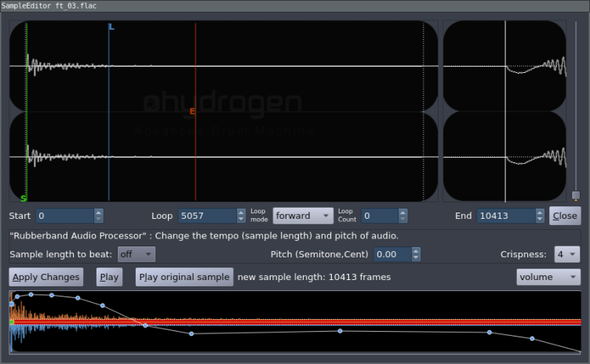
Task: Open the Crispness dropdown
Action: 566,254
